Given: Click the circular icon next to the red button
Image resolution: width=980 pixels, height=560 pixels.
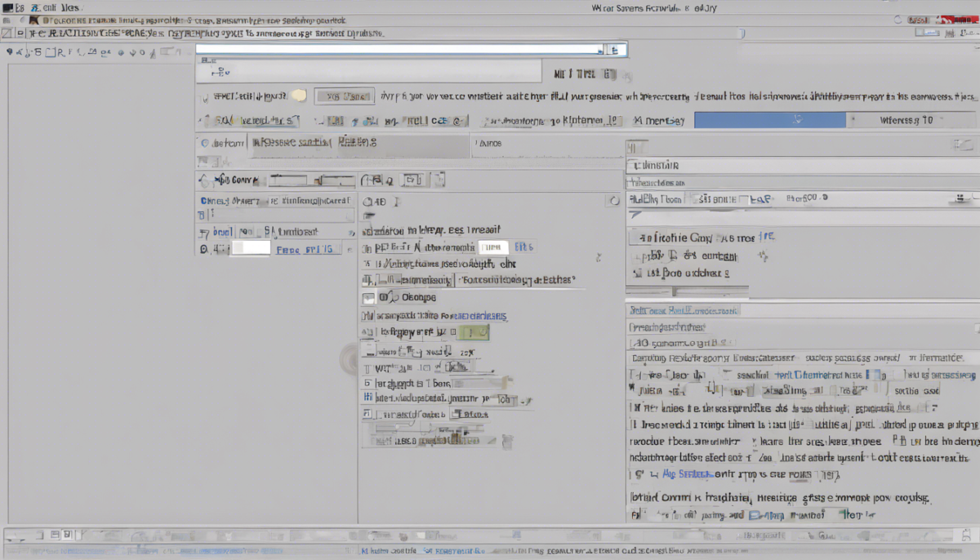Looking at the screenshot, I should pos(898,18).
